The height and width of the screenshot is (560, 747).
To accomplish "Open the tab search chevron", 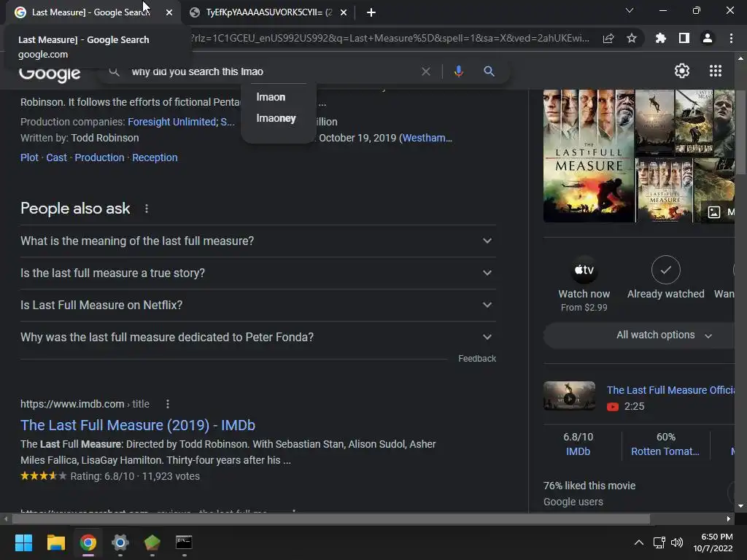I will [x=630, y=10].
